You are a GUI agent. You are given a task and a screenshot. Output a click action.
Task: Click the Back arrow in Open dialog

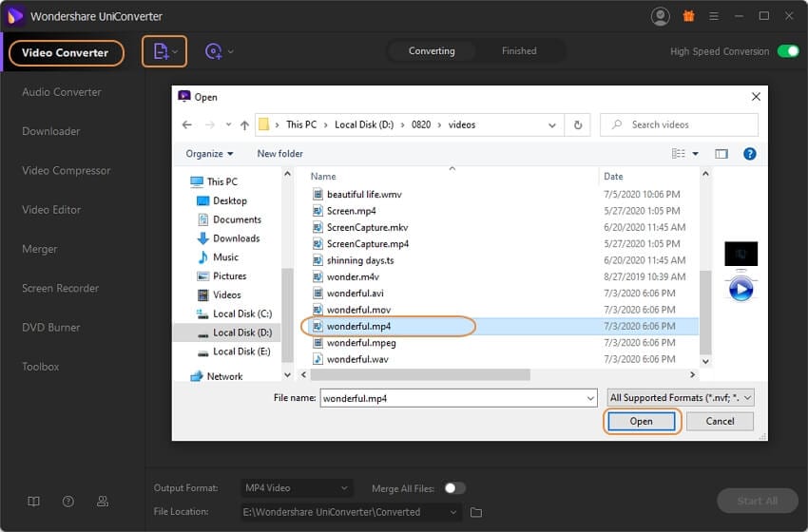point(187,124)
